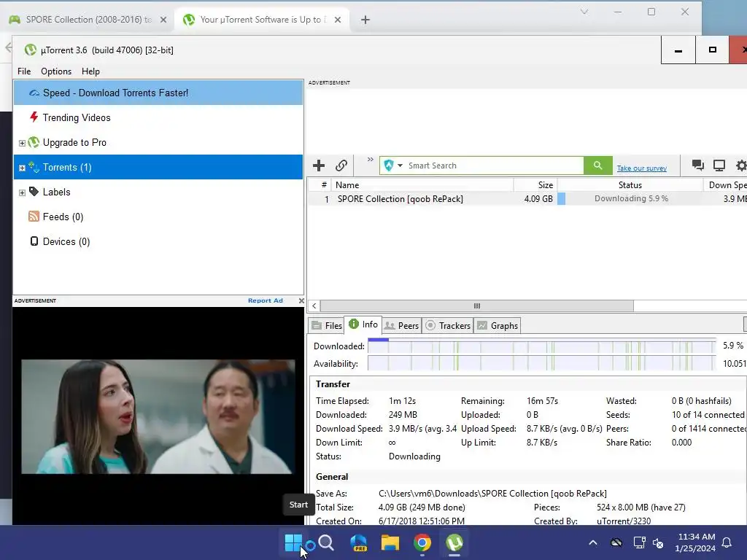Switch to the Peers tab
The height and width of the screenshot is (560, 747).
[x=402, y=326]
